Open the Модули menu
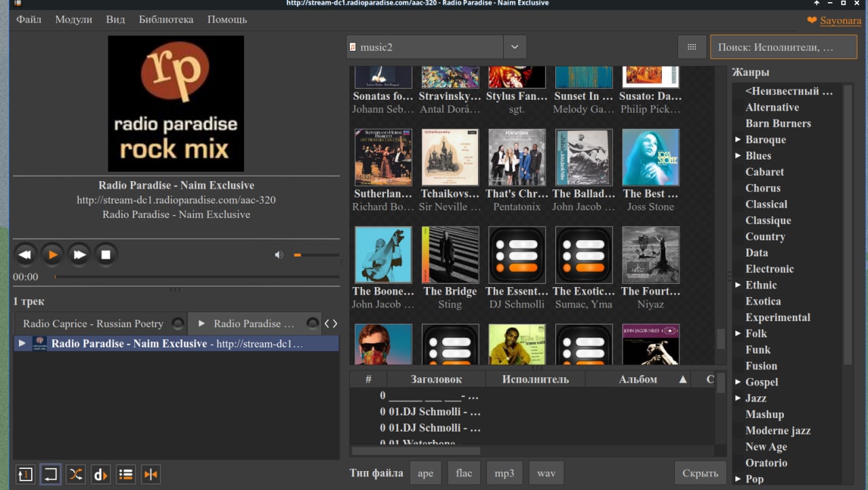The height and width of the screenshot is (490, 868). point(74,20)
